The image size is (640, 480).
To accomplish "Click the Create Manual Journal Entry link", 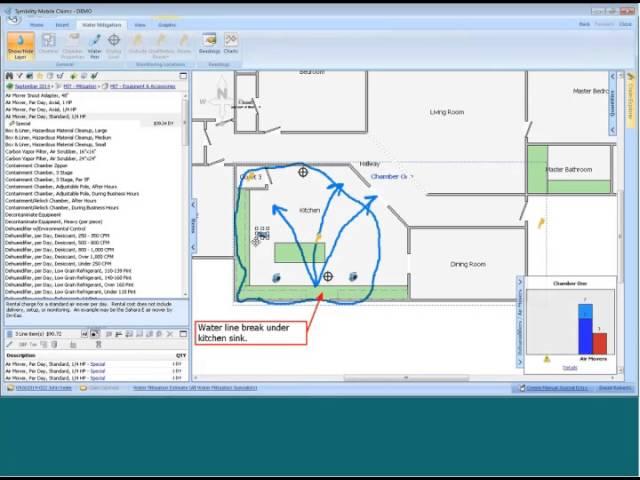I will tap(557, 388).
